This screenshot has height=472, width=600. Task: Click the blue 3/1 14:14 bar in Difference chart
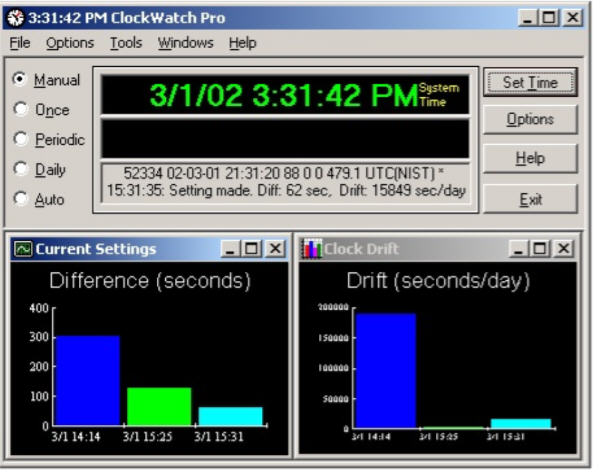click(87, 381)
